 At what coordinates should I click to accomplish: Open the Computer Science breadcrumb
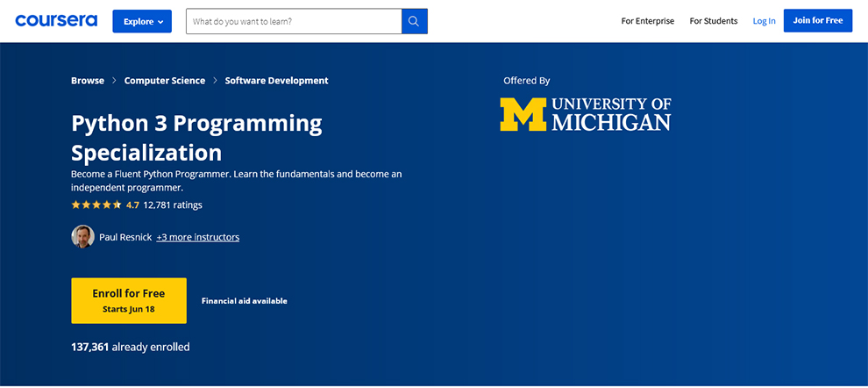(165, 81)
